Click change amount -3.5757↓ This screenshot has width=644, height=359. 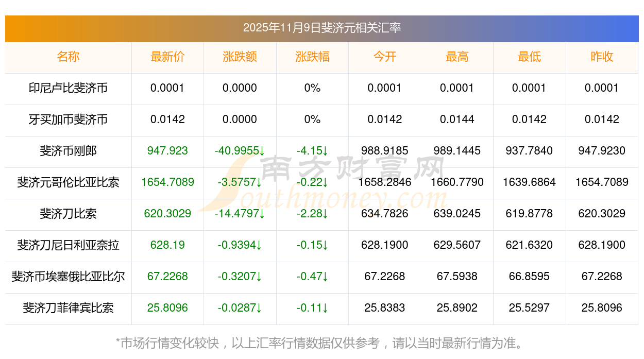240,182
